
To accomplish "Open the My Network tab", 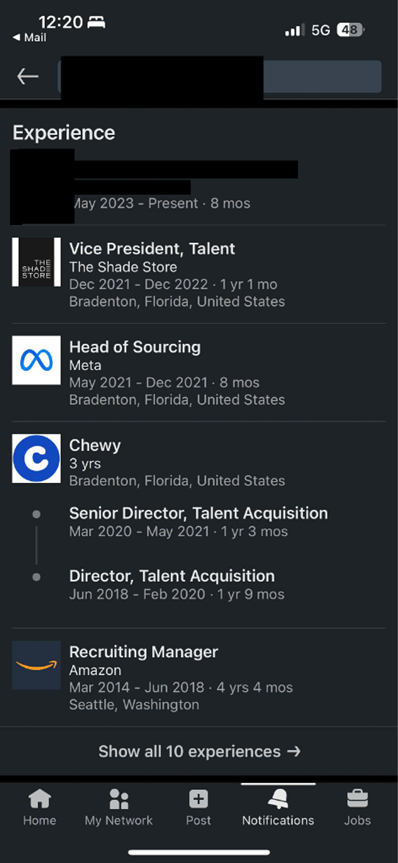I will pyautogui.click(x=118, y=807).
